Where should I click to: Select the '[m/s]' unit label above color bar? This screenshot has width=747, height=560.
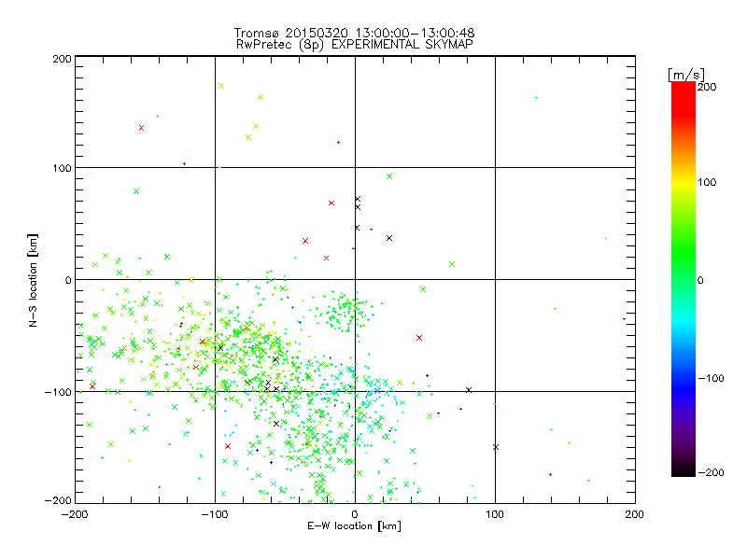coord(686,75)
